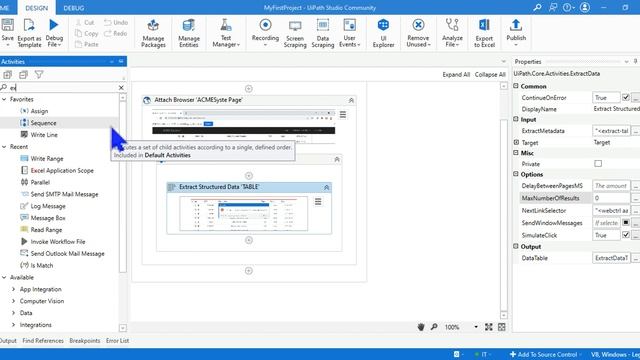
Task: Switch to the DEBUG ribbon tab
Action: [x=74, y=8]
